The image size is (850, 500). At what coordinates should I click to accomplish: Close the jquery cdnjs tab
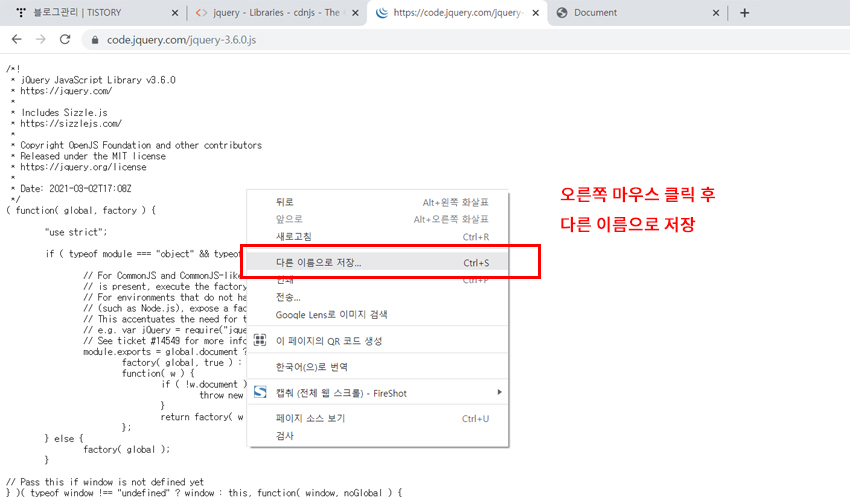(355, 13)
